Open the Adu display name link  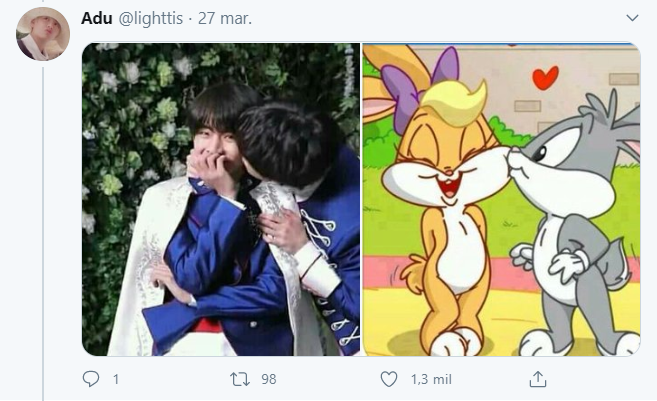tap(96, 18)
